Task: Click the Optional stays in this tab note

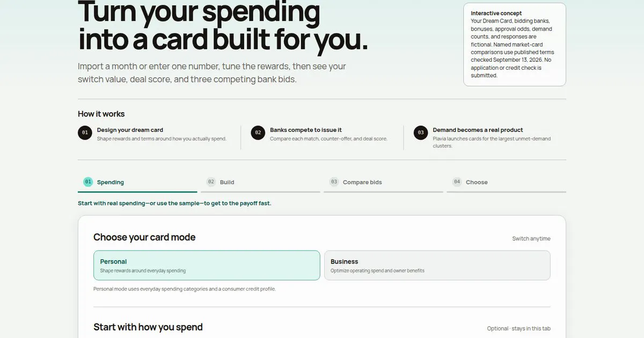Action: (x=519, y=328)
